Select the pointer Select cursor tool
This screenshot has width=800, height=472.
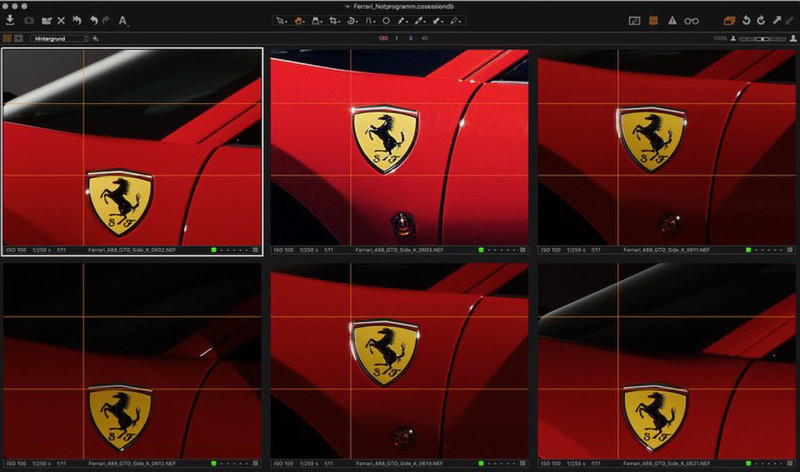pos(280,21)
